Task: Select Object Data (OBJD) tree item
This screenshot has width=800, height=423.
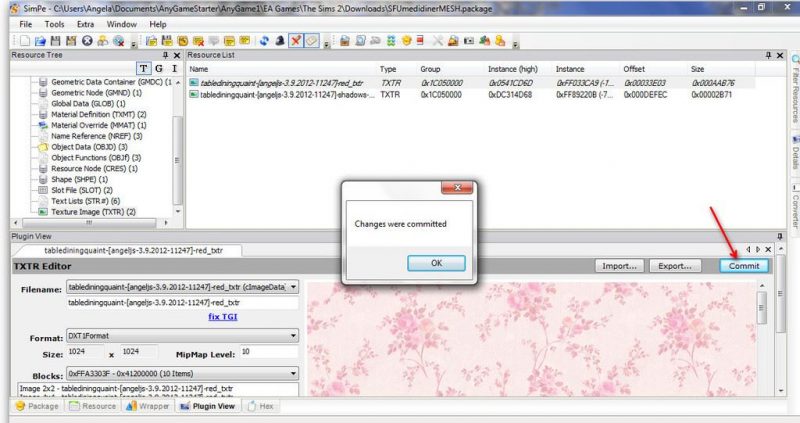Action: point(89,147)
